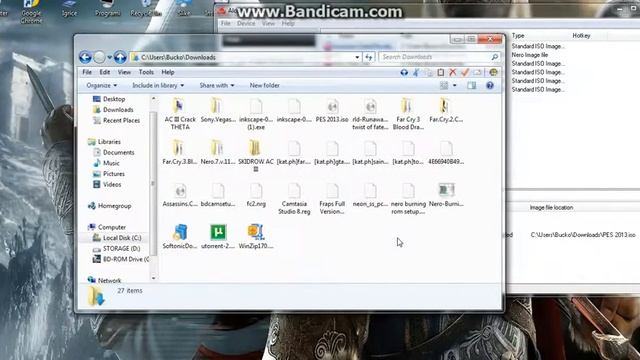Click Nero Image file row in background window
Screen dimensions: 640x360
tap(529, 55)
